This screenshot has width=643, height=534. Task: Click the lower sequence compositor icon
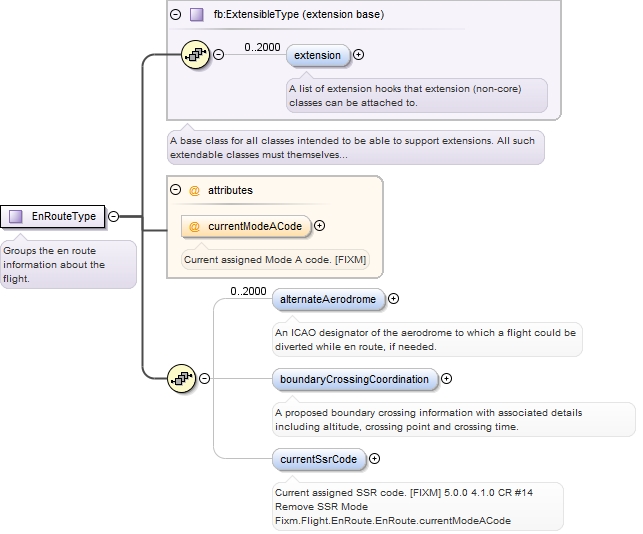pyautogui.click(x=181, y=378)
